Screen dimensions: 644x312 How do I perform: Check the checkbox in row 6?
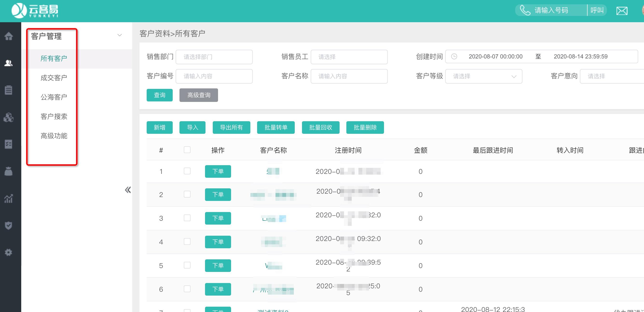pyautogui.click(x=187, y=289)
